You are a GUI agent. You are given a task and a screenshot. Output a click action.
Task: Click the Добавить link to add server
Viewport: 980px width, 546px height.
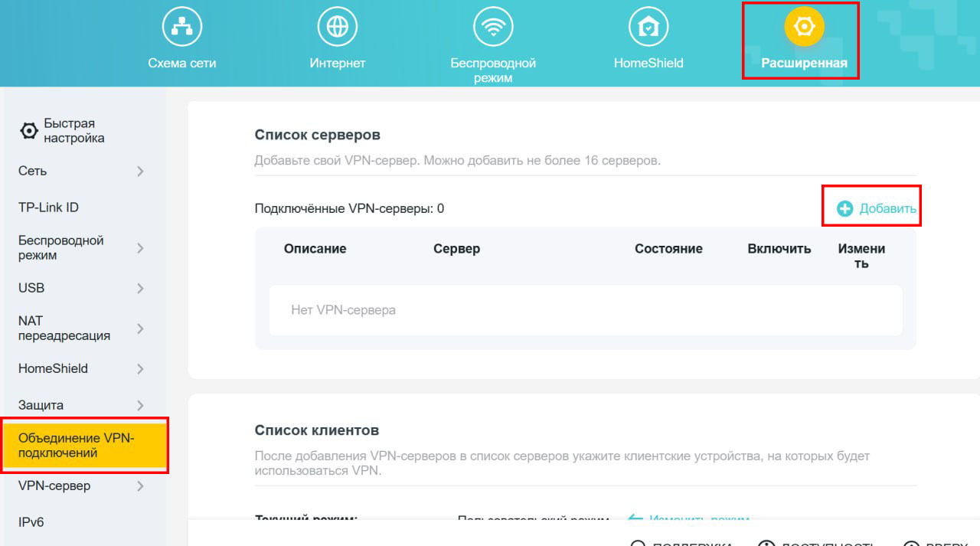pos(887,208)
